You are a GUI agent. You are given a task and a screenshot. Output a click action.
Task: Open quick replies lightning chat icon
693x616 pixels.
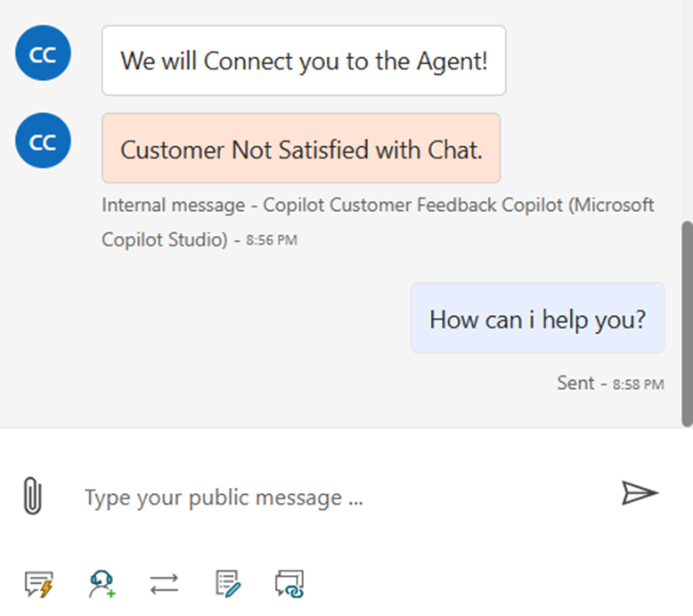coord(38,584)
